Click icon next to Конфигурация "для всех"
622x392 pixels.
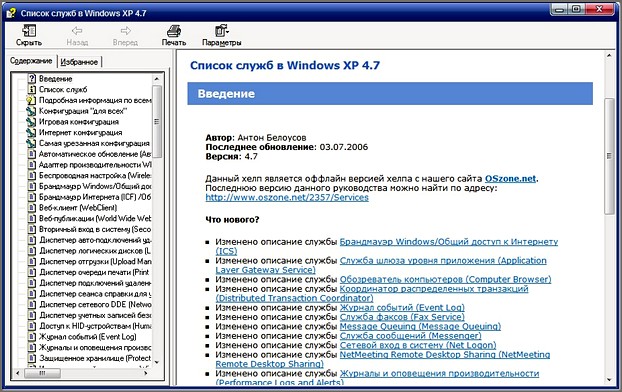[31, 111]
